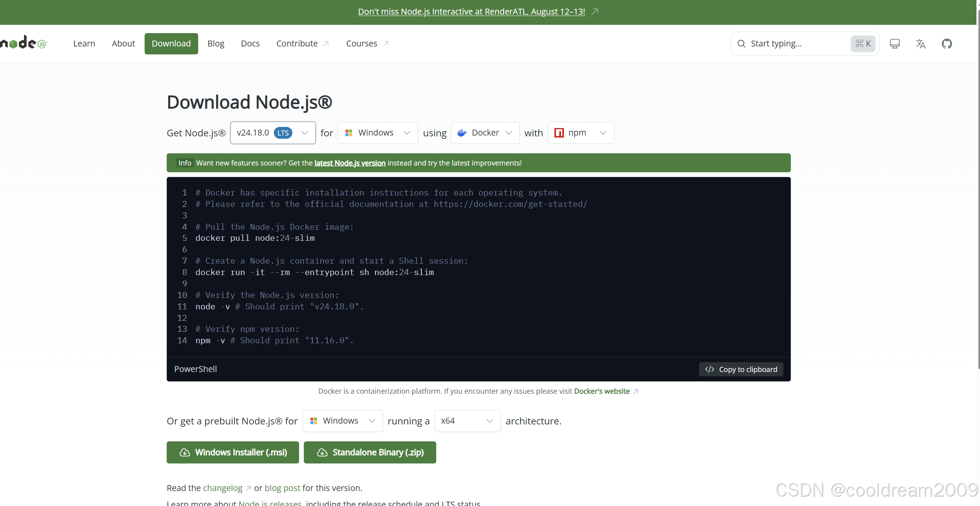Open the Courses nav link
Screen dimensions: 980x506
[367, 43]
